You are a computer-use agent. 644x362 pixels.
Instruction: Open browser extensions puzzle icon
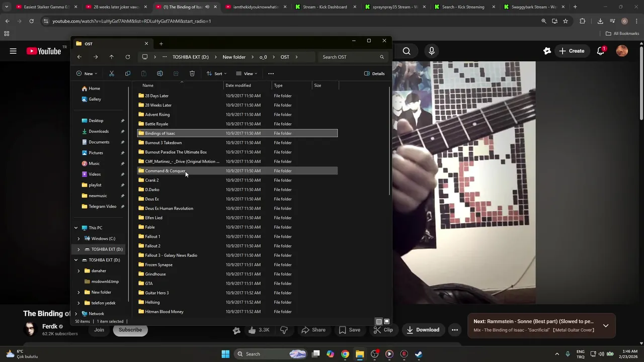[x=583, y=21]
